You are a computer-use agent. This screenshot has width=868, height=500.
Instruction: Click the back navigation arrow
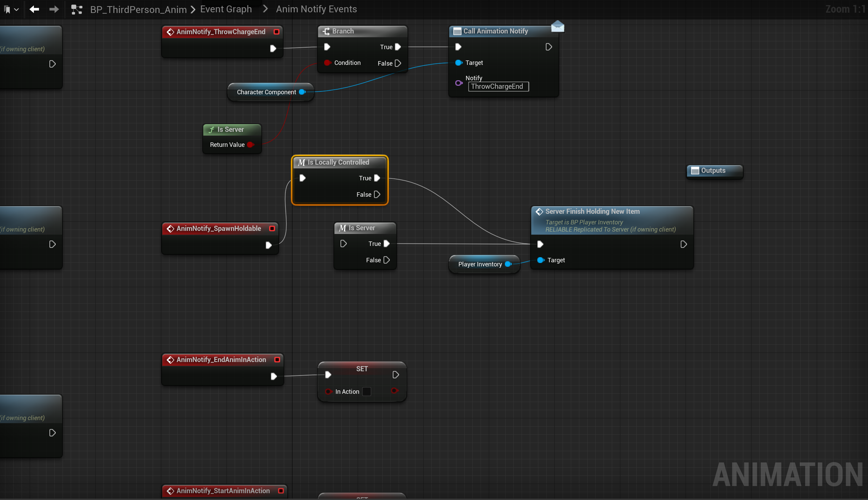34,9
